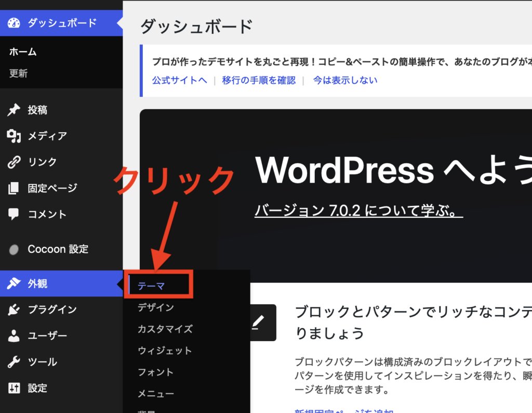532x413 pixels.
Task: Open the Cocoon 設定 menu
Action: pyautogui.click(x=61, y=249)
